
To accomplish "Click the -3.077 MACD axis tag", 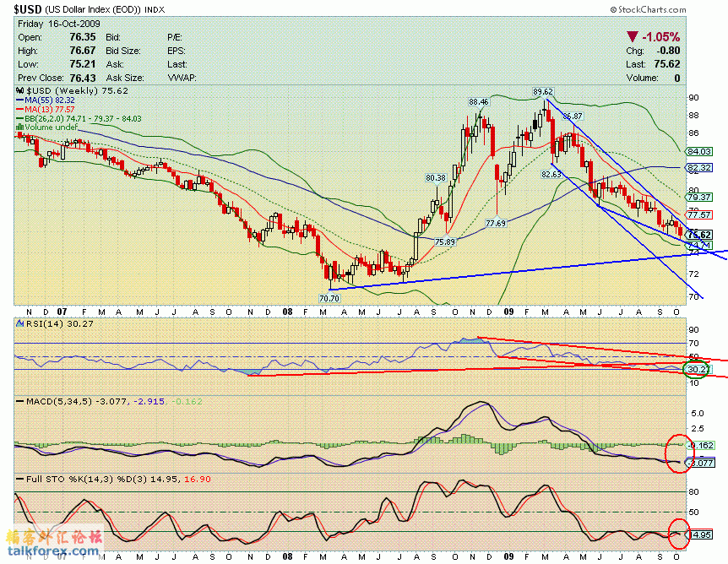I will 701,463.
